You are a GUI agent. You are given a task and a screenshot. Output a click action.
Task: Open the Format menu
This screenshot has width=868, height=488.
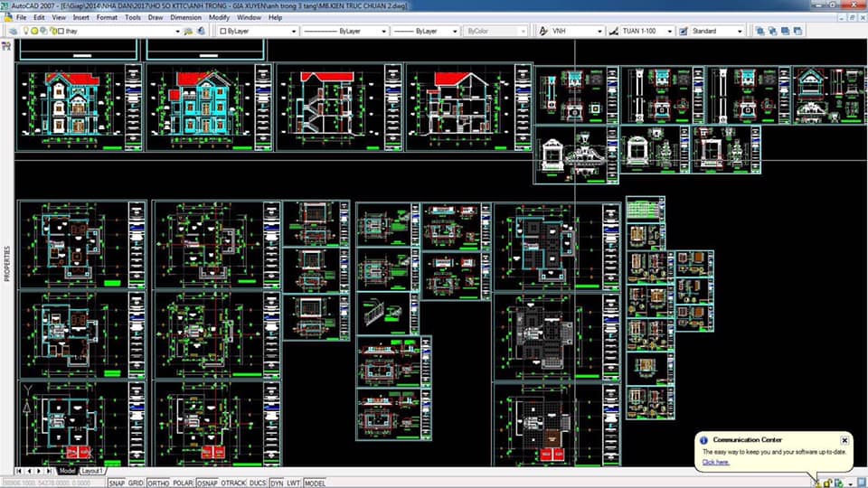tap(107, 18)
